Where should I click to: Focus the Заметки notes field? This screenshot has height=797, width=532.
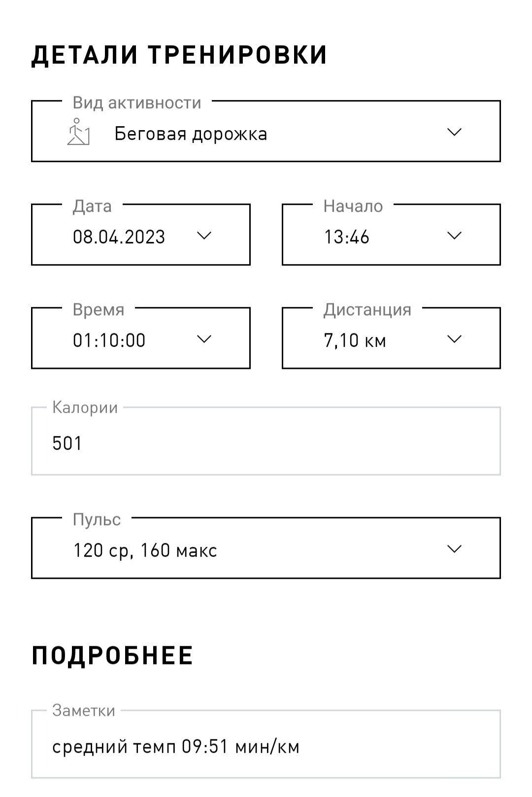[x=266, y=744]
